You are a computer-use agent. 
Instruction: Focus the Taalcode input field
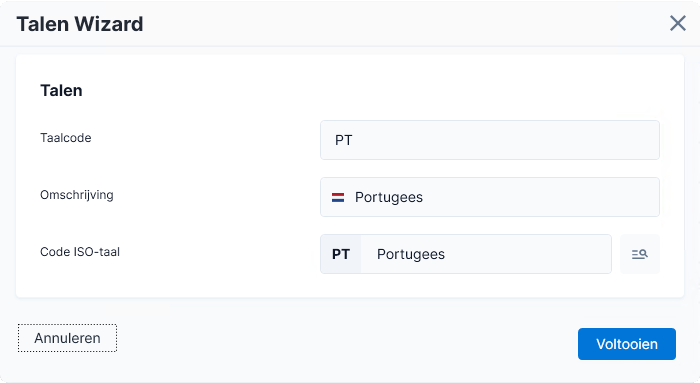pyautogui.click(x=490, y=140)
